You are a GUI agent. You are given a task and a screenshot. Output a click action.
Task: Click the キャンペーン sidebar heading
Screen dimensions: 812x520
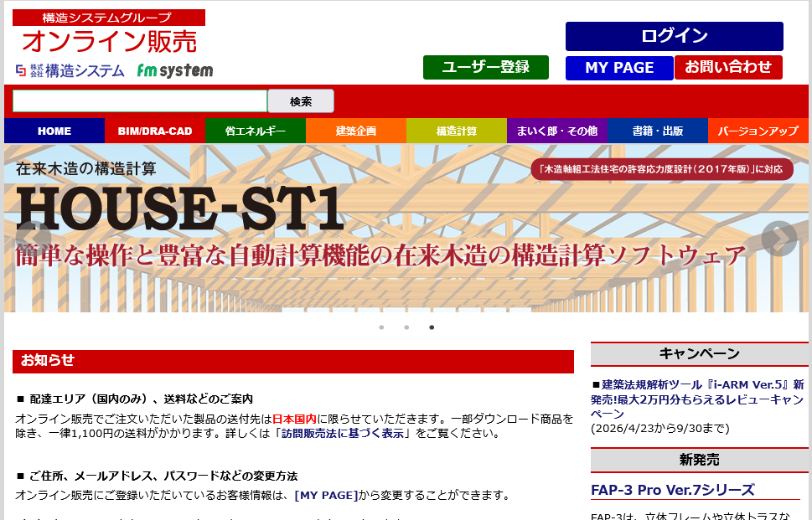pyautogui.click(x=699, y=353)
